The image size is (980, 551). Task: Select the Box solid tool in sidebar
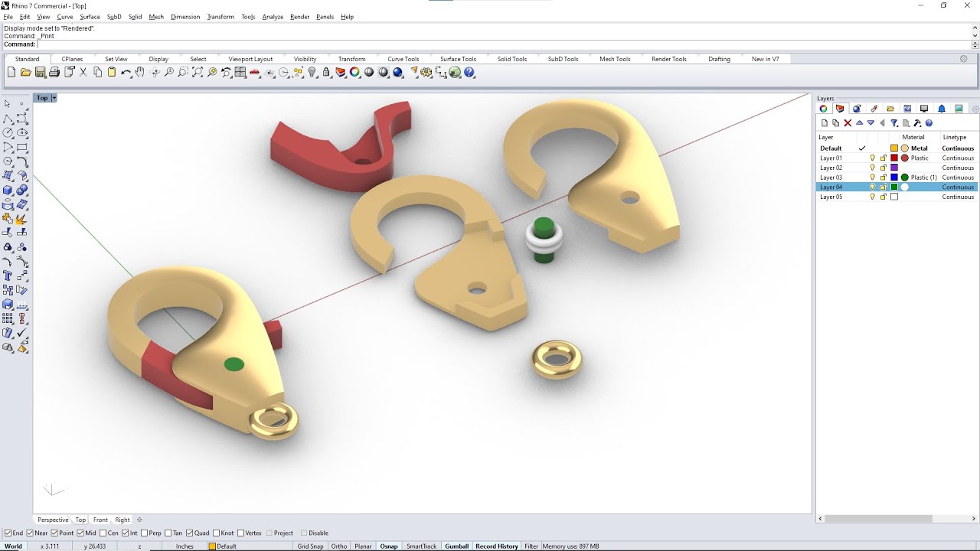point(8,191)
